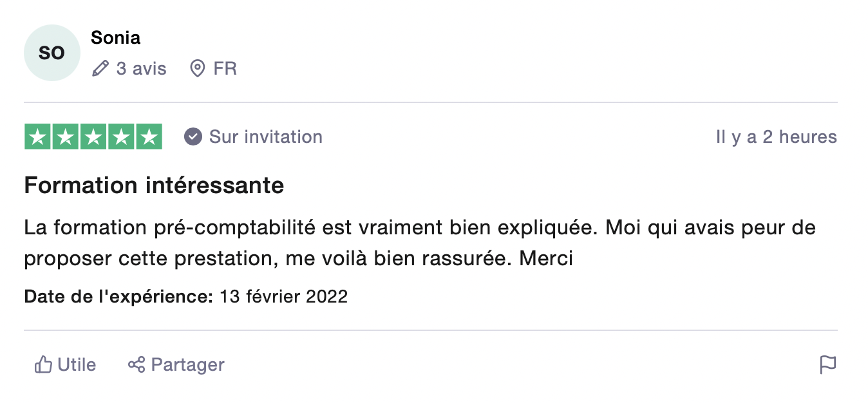
Task: Click the thumbs-up icon
Action: 43,365
